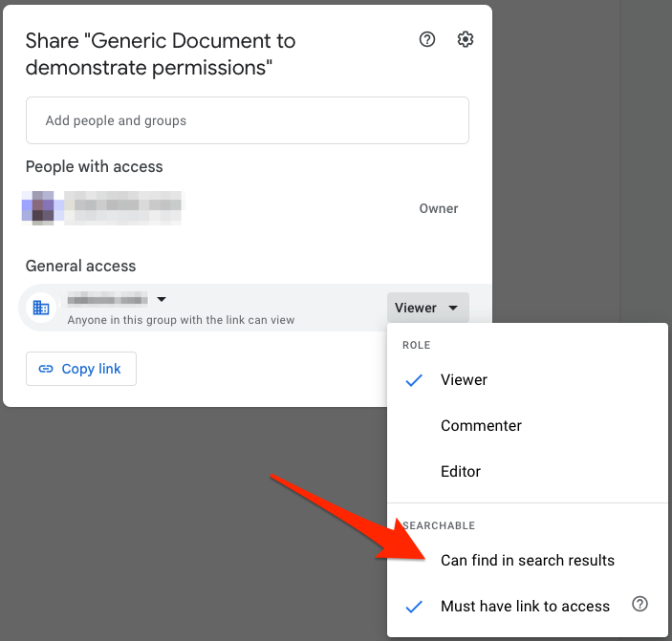This screenshot has width=672, height=641.
Task: Click 'Anyone in this group with the link' text
Action: coord(181,320)
